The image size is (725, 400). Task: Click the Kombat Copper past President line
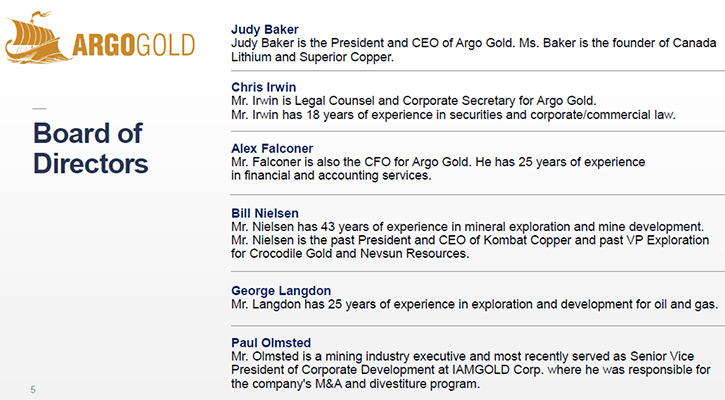(x=470, y=240)
